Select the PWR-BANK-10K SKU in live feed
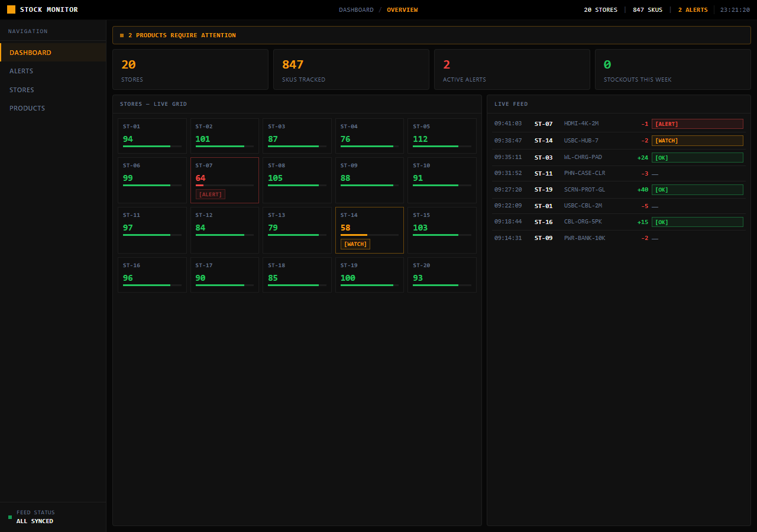757x532 pixels. click(585, 238)
